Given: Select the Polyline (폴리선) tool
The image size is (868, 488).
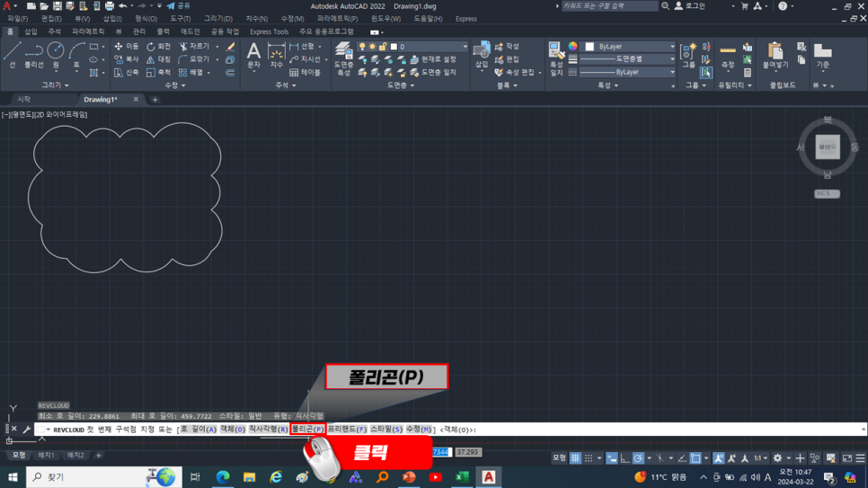Looking at the screenshot, I should (34, 55).
